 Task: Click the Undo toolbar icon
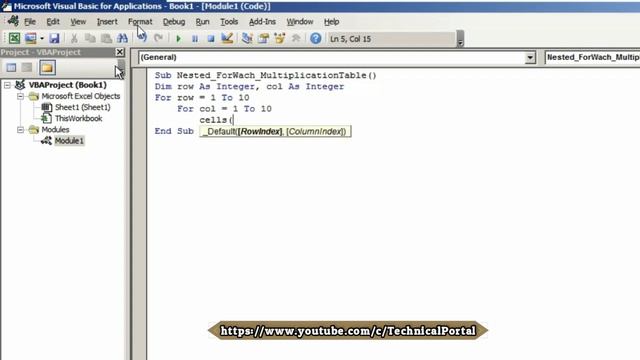coord(142,38)
